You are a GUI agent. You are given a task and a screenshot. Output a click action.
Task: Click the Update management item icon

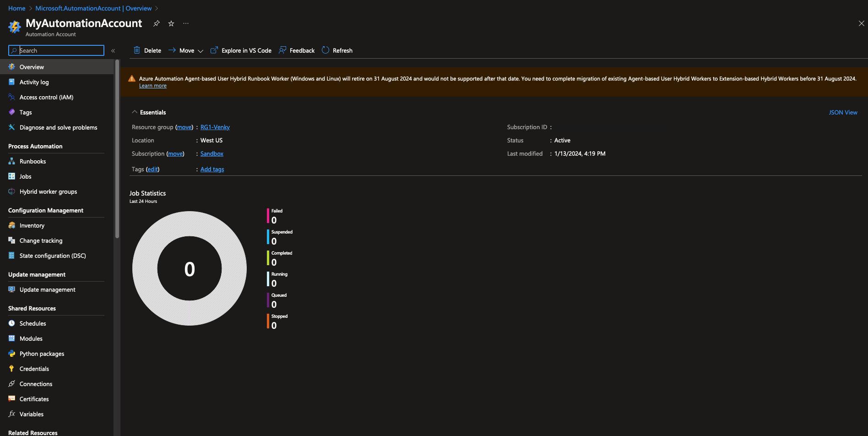pos(12,289)
